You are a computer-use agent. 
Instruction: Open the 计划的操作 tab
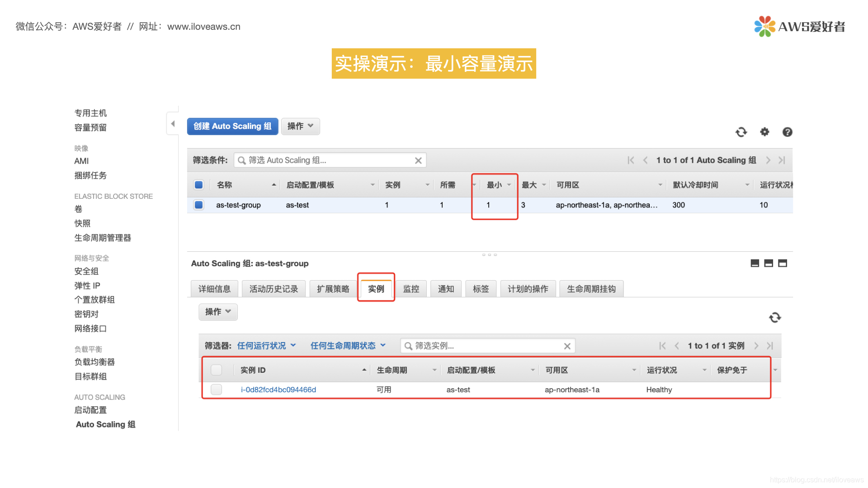tap(528, 289)
